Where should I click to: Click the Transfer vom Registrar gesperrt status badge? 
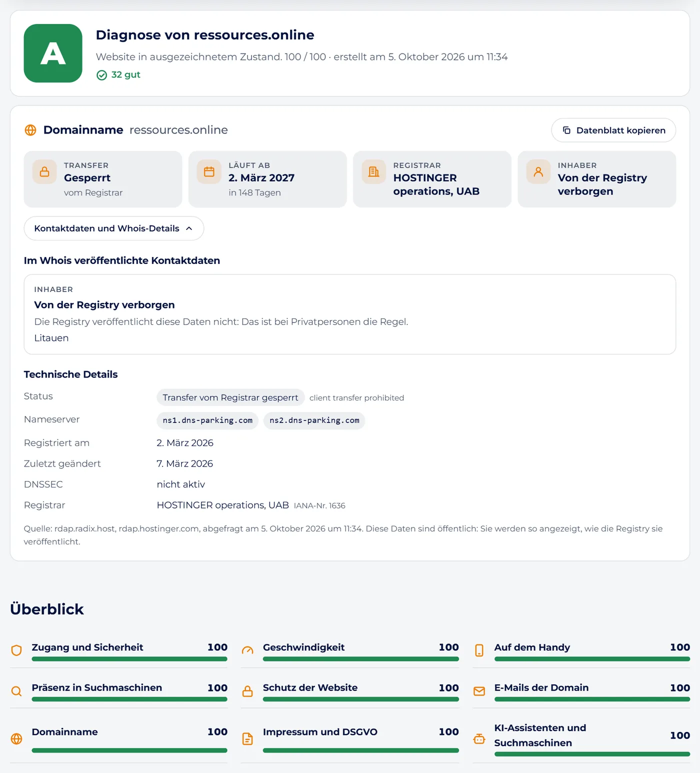pos(230,397)
